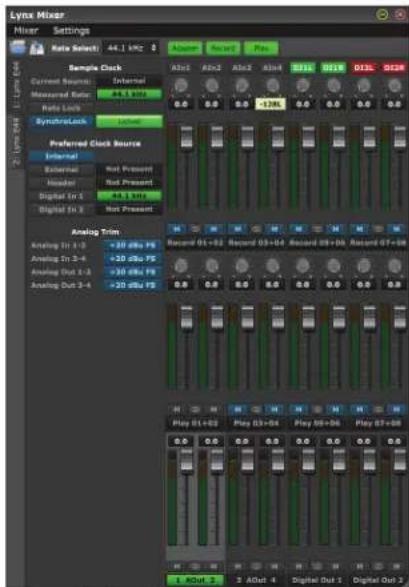Click the green DI1L channel label
Viewport: 409px width, 587px height.
tap(303, 68)
